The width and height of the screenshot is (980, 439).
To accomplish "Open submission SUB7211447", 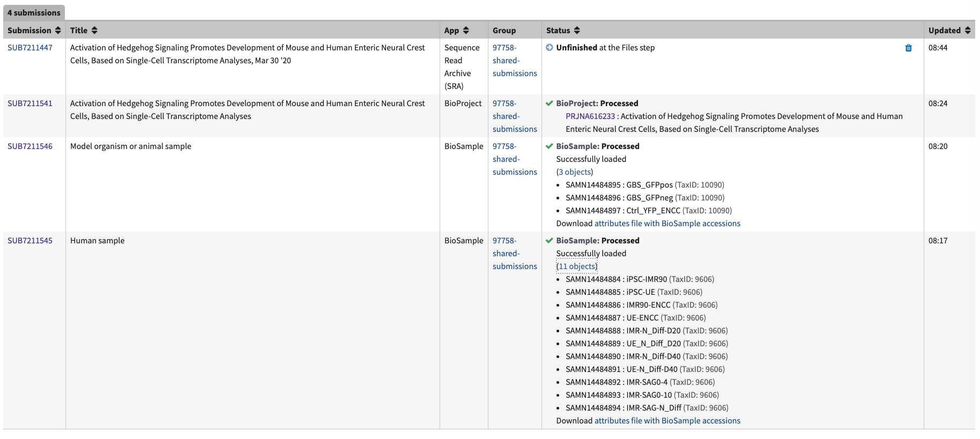I will click(x=30, y=48).
